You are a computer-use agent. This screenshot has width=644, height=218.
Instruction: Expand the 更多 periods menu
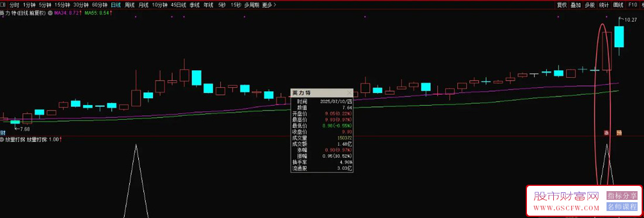pos(269,5)
